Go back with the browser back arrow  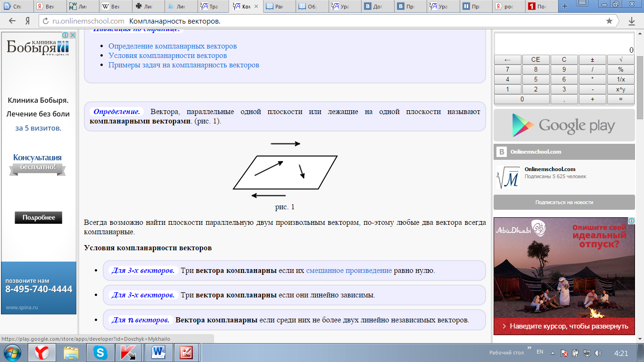click(x=12, y=21)
